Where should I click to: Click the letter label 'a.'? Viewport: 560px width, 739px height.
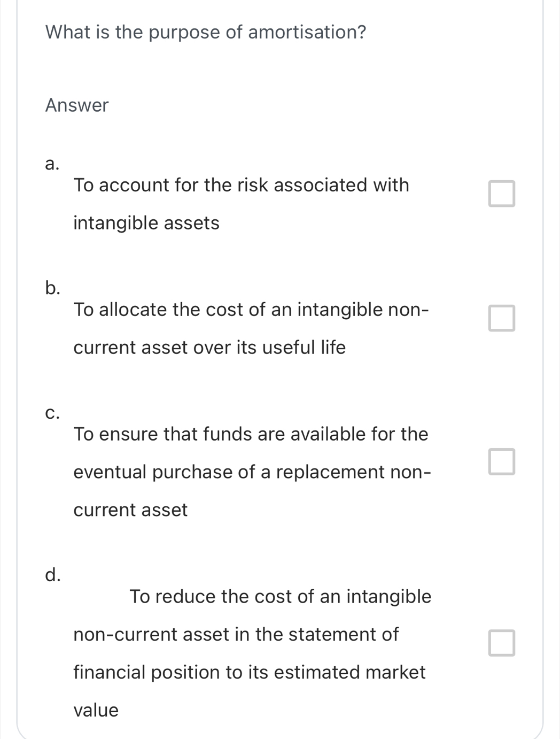[52, 164]
